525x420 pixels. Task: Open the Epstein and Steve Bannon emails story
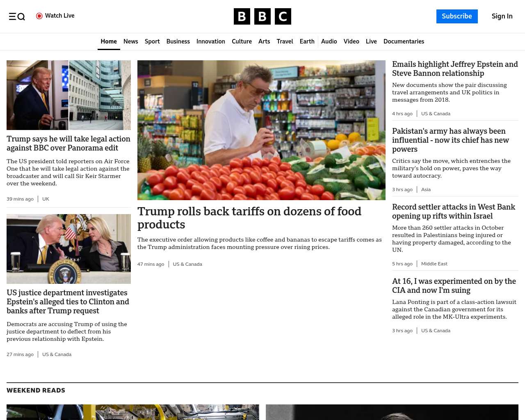coord(455,69)
